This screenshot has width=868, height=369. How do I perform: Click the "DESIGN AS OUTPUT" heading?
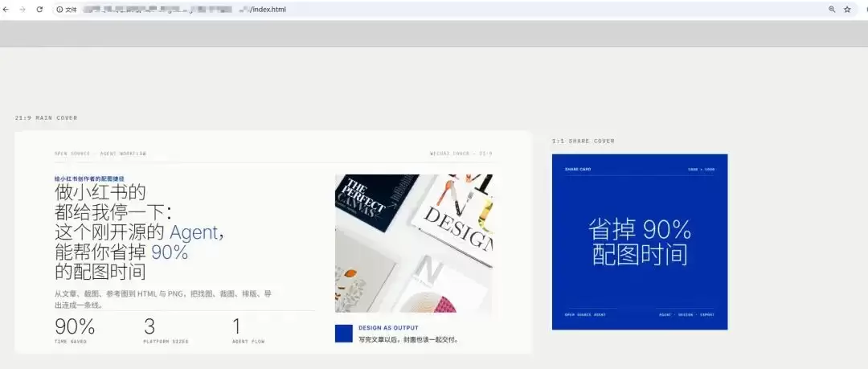pyautogui.click(x=388, y=328)
